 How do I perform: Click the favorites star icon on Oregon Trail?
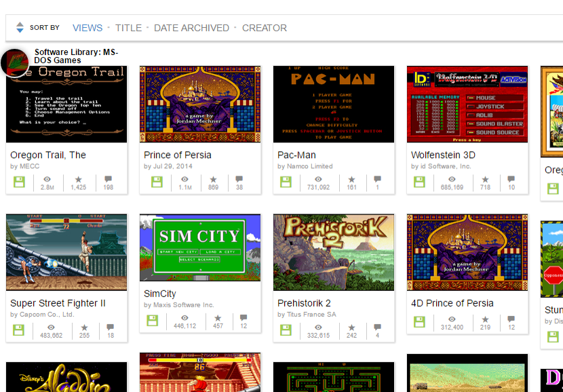78,179
